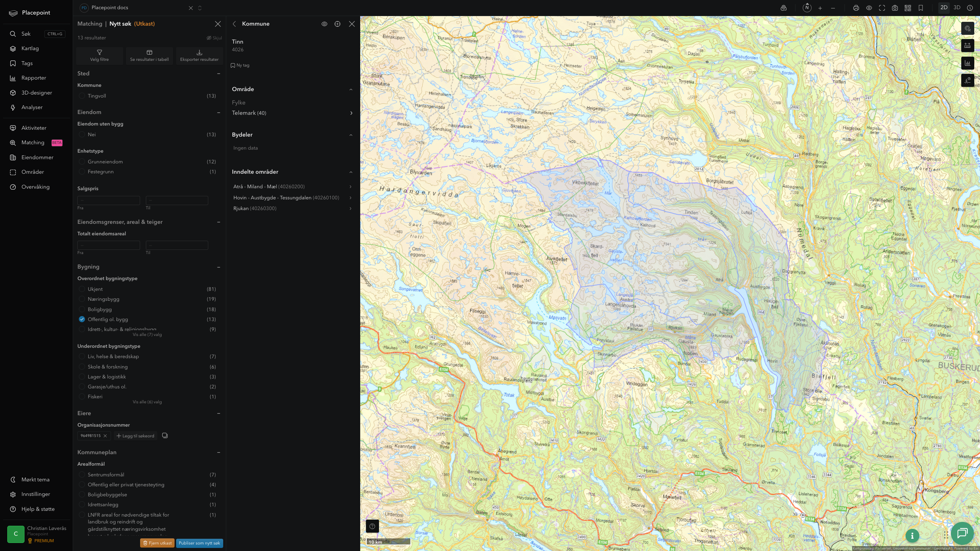Screen dimensions: 980x551
Task: Open the chat support bubble
Action: click(962, 533)
